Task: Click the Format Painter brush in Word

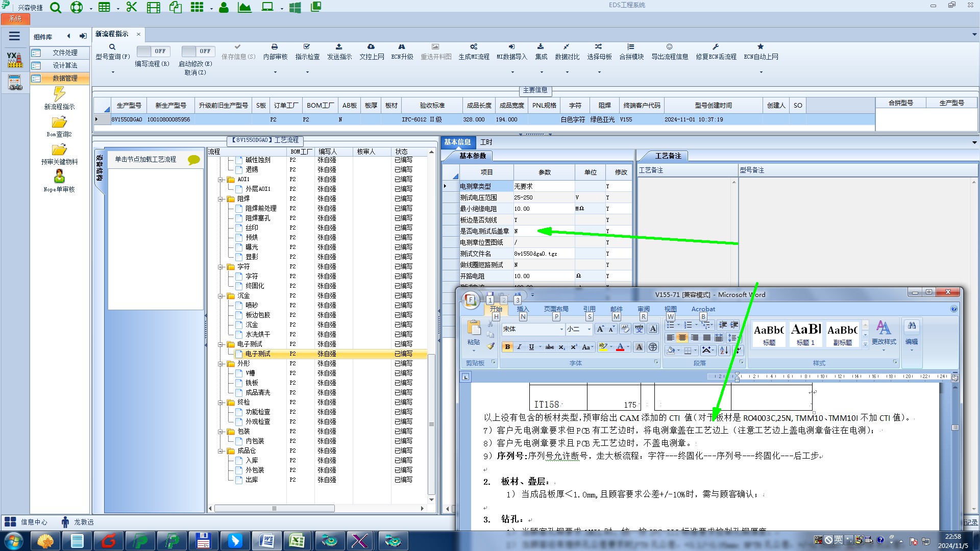Action: pyautogui.click(x=491, y=346)
